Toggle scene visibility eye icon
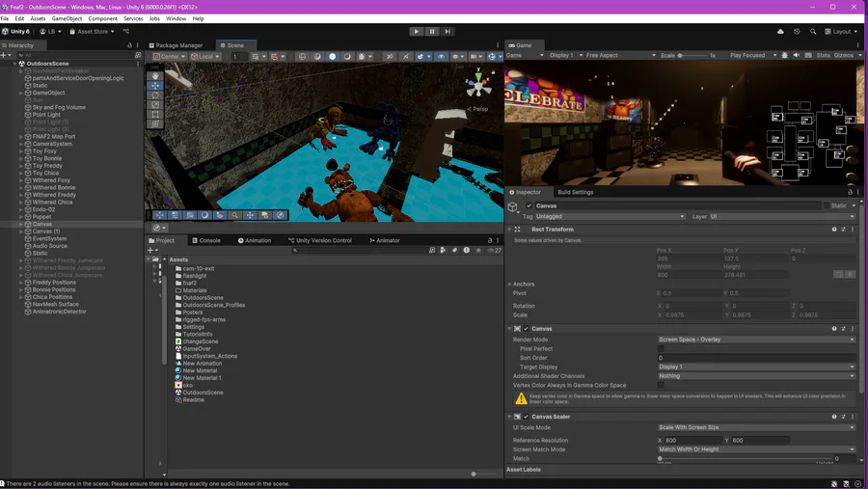 coord(441,57)
